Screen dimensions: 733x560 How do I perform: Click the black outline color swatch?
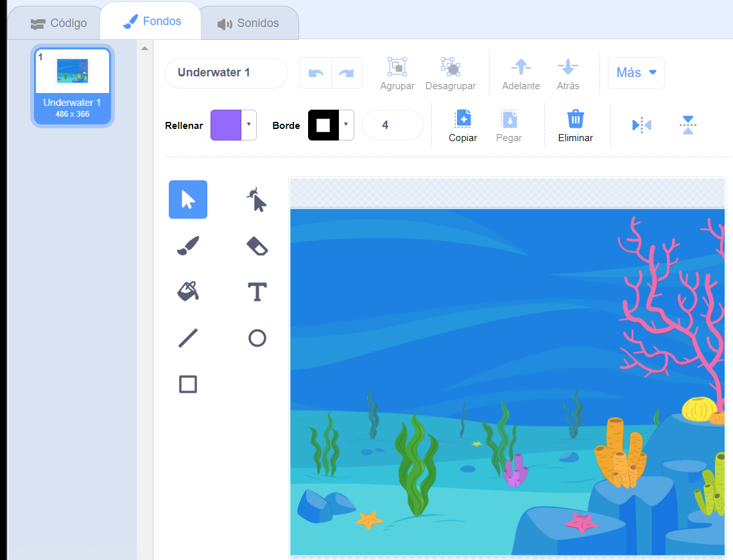click(x=323, y=124)
